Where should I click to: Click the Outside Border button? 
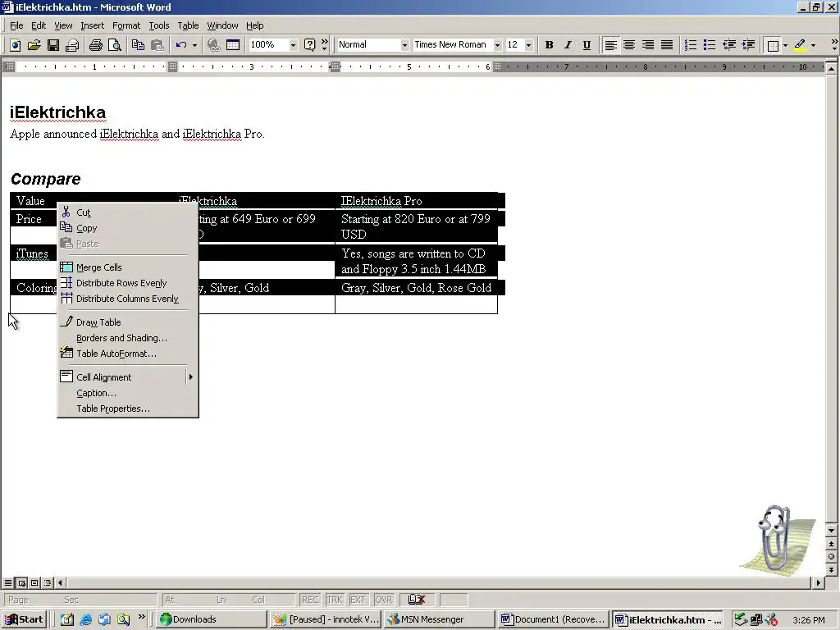pyautogui.click(x=773, y=45)
